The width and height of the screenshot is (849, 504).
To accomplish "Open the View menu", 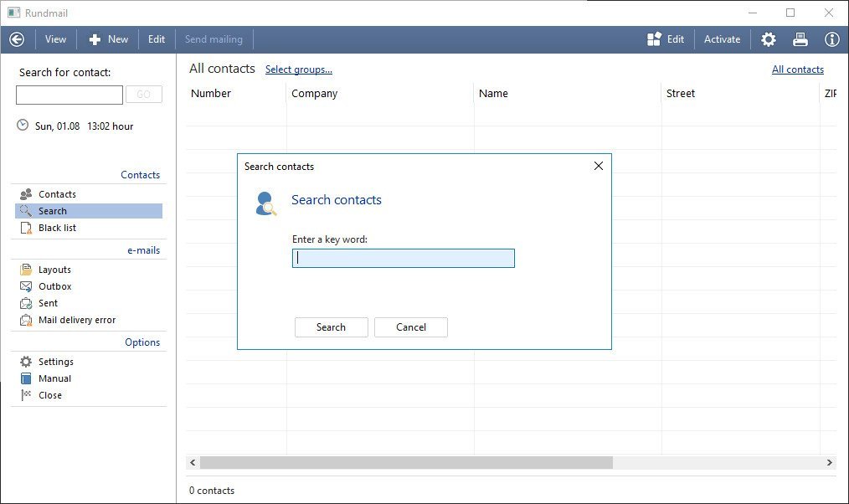I will pos(55,39).
